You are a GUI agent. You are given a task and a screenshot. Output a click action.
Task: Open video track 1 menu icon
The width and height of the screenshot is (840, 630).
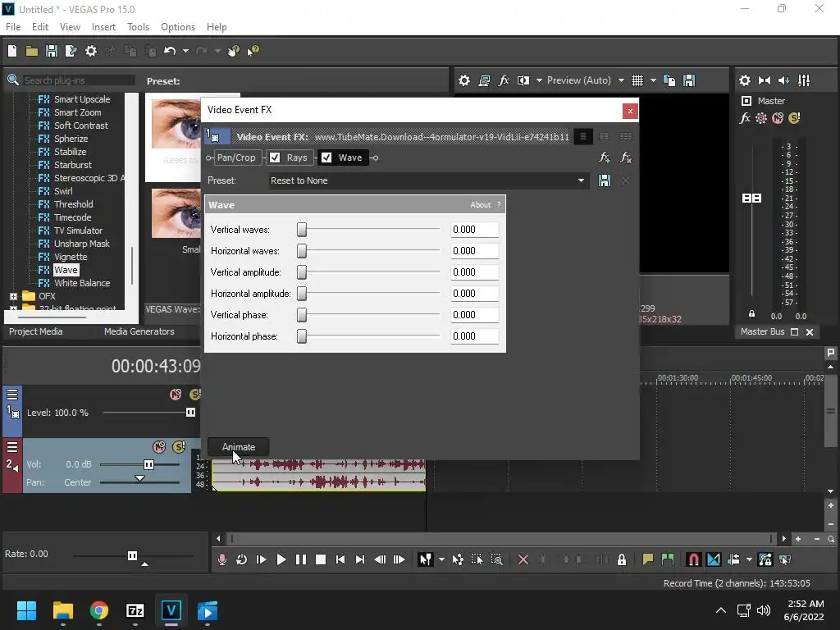point(12,395)
